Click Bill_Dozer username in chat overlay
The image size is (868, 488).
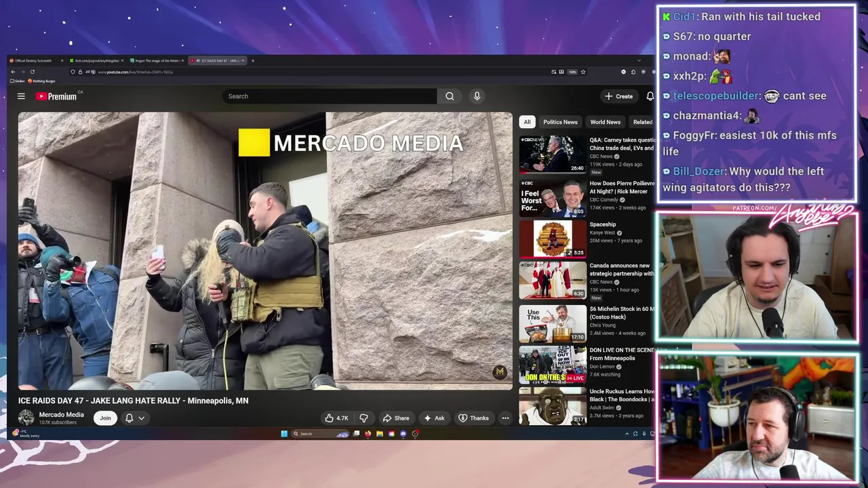click(x=699, y=171)
